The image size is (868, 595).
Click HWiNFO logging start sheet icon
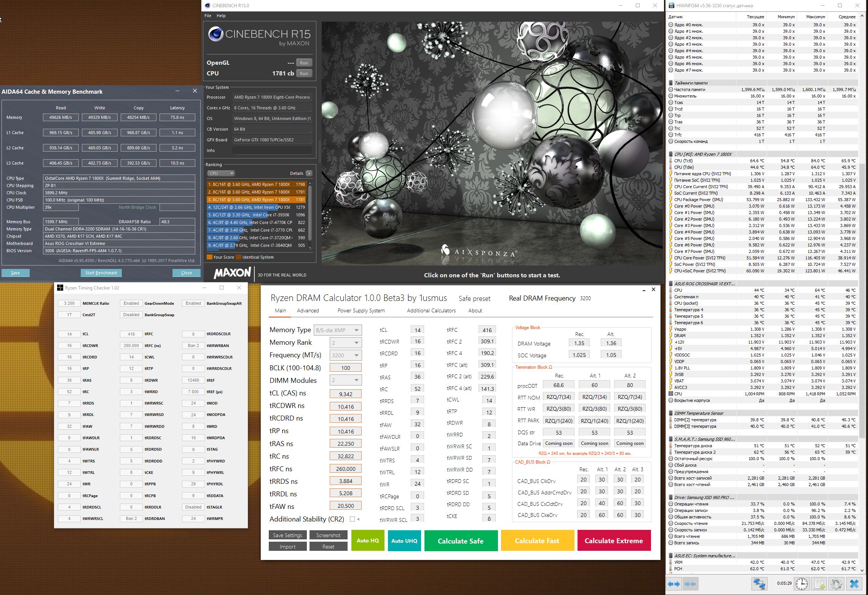click(819, 584)
